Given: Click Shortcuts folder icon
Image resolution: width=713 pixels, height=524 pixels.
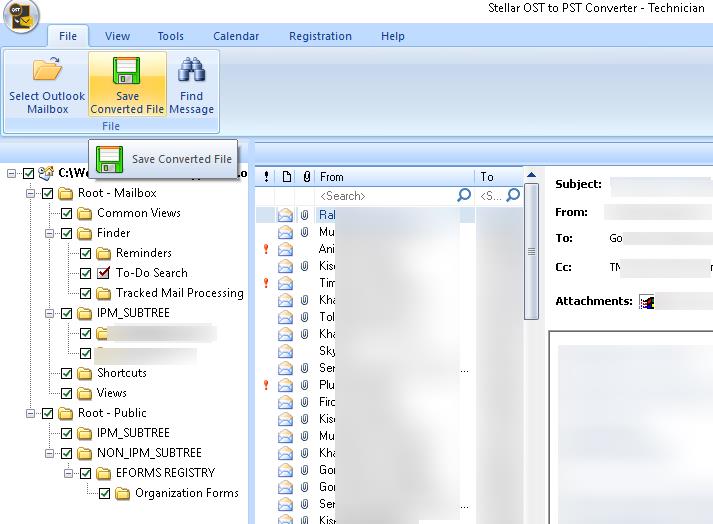Looking at the screenshot, I should 85,373.
